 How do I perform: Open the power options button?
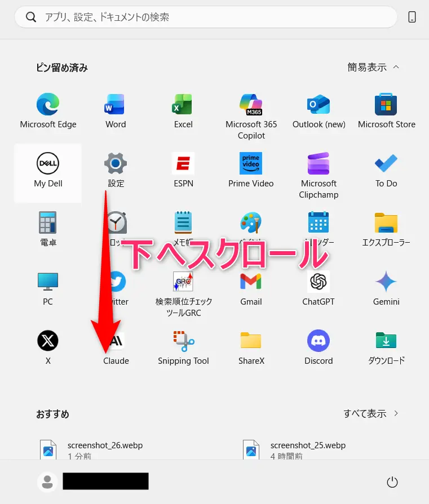point(392,481)
